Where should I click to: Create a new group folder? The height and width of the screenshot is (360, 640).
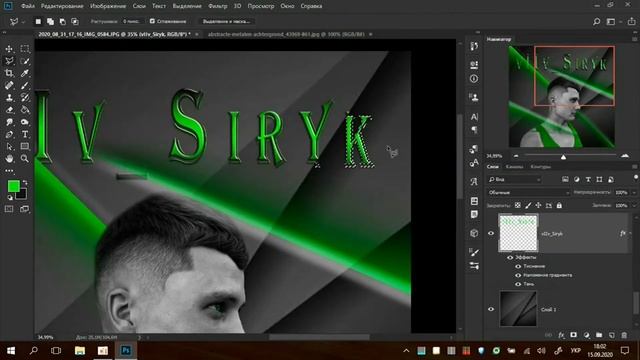point(599,335)
